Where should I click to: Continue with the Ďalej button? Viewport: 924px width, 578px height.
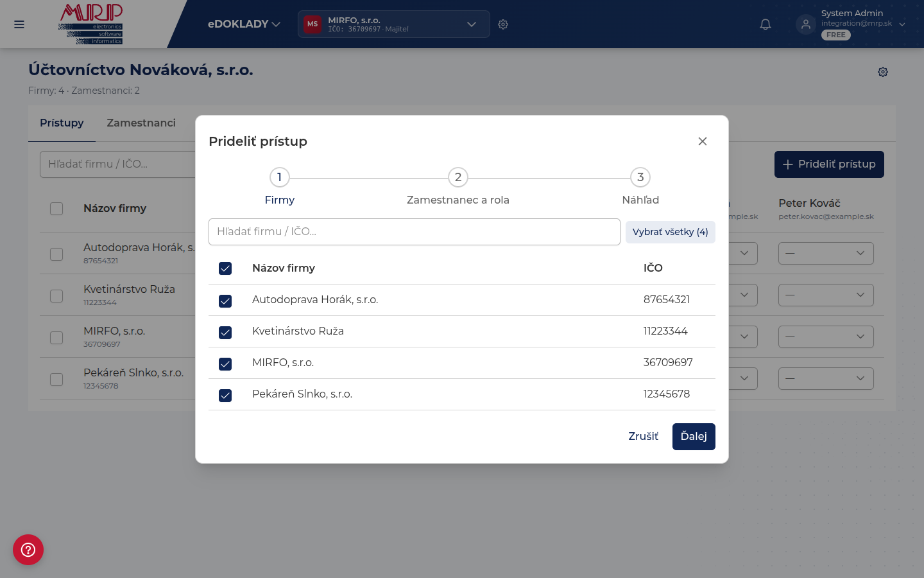tap(694, 437)
